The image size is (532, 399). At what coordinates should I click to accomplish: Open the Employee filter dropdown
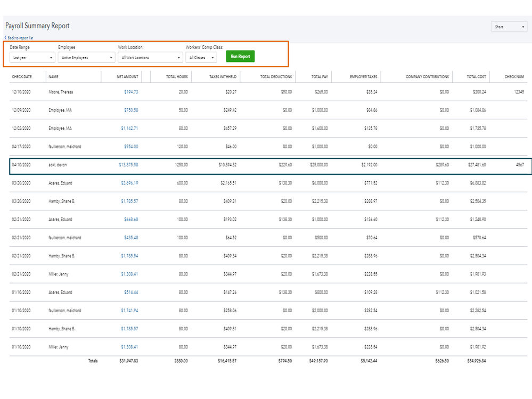point(86,58)
